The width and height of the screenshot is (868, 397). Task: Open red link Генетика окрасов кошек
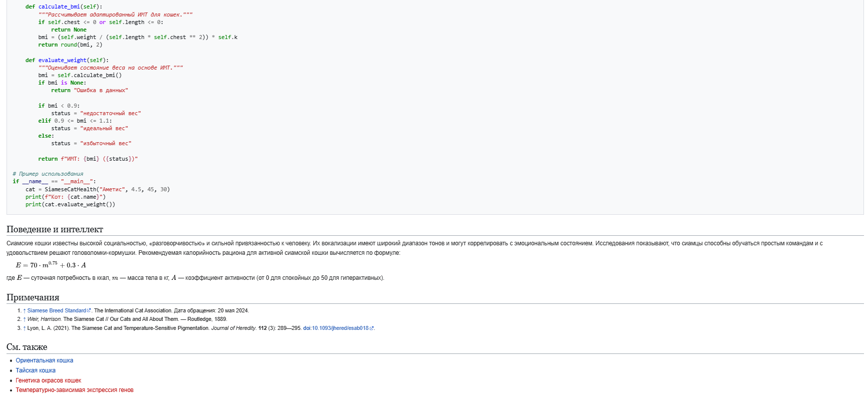48,380
